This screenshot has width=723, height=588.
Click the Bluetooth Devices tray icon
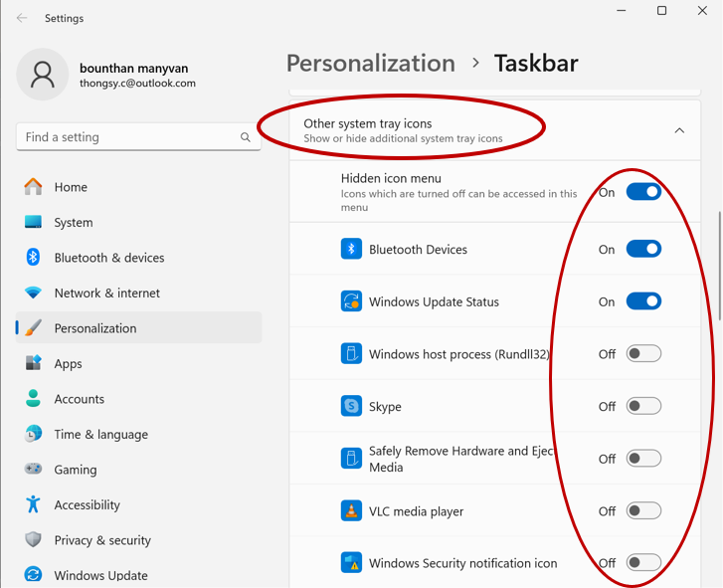[x=351, y=249]
